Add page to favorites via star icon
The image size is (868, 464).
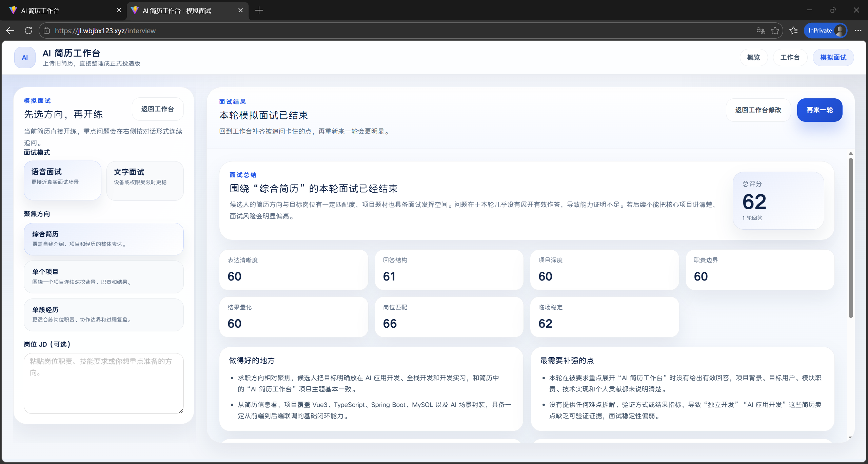pyautogui.click(x=775, y=31)
